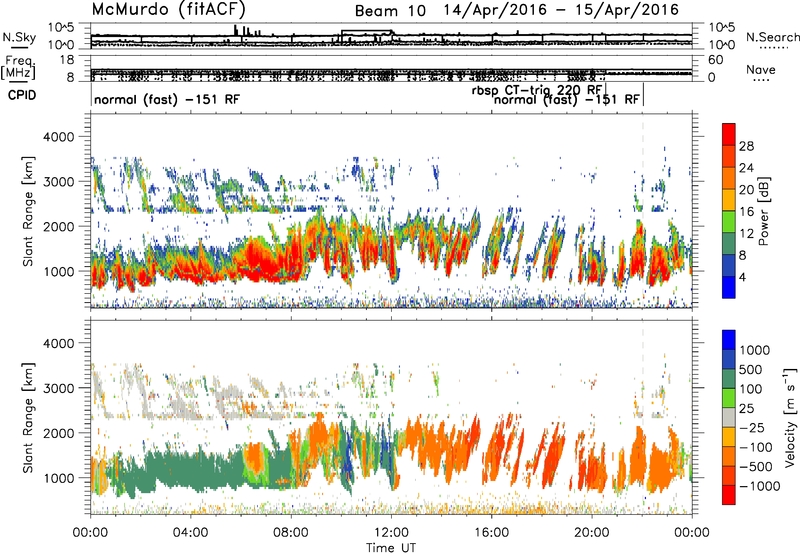Click the '-1000' tick on Velocity color bar

click(759, 486)
